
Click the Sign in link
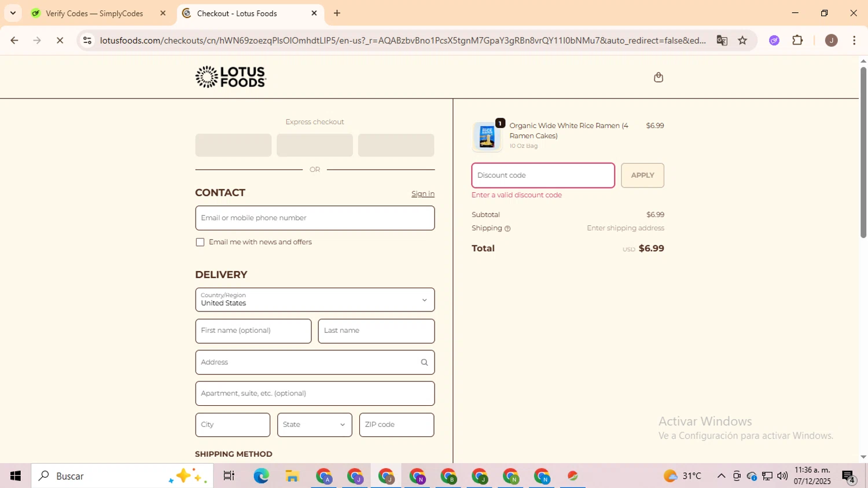423,194
